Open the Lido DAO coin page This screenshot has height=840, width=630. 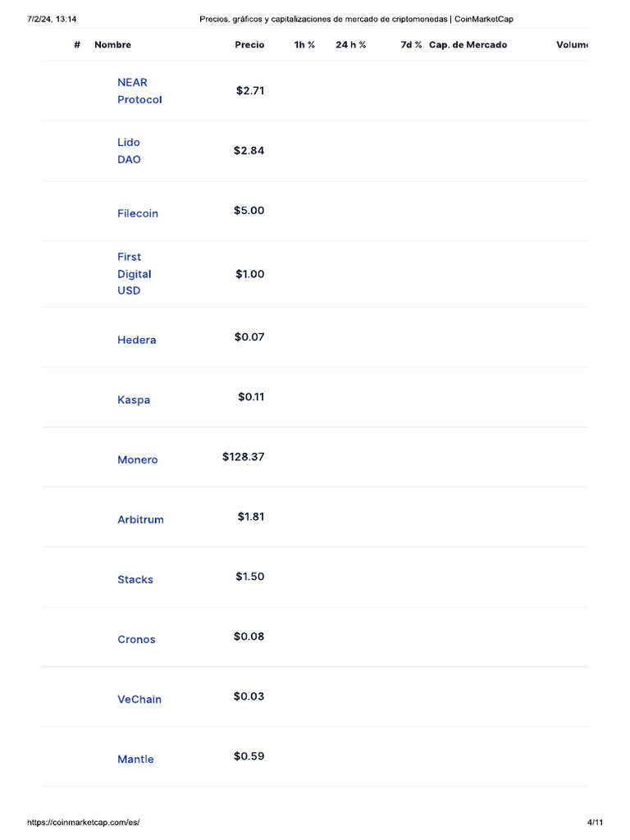pyautogui.click(x=129, y=151)
